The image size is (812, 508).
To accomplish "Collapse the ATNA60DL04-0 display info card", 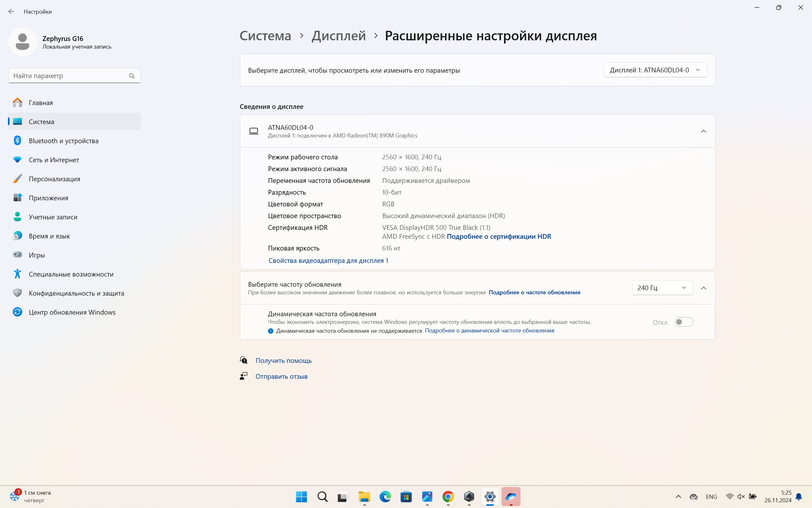I will (704, 131).
